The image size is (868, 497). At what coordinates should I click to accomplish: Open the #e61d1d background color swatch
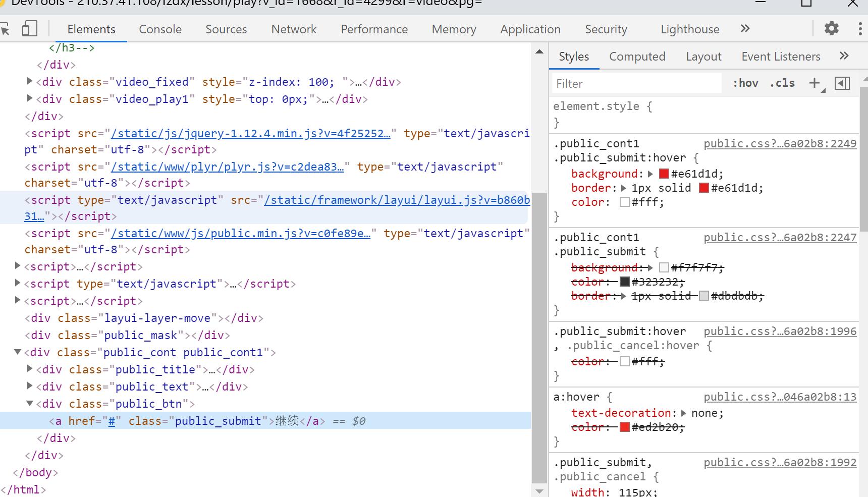click(664, 174)
